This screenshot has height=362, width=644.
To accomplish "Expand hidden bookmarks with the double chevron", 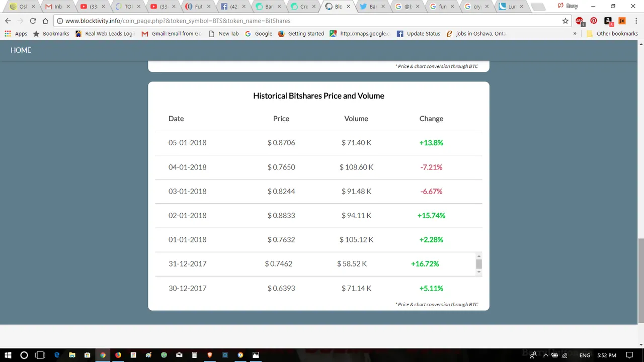I will pos(575,34).
